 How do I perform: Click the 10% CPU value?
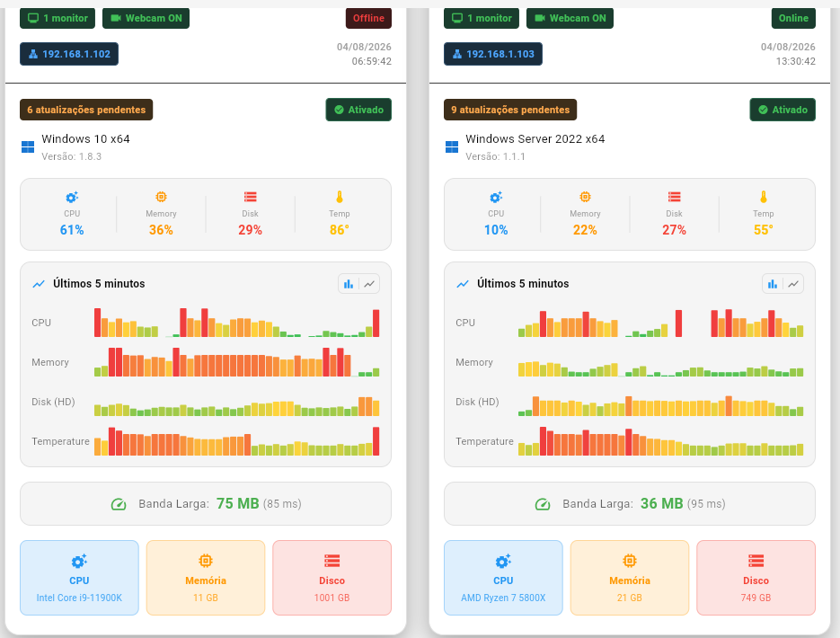[496, 230]
